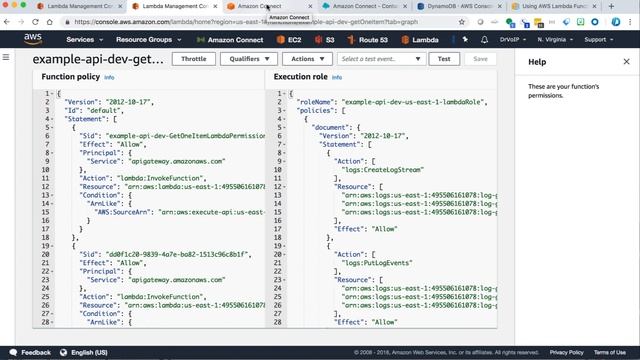Click the blue tag extension icon
Screen dimensions: 640x360
pyautogui.click(x=566, y=22)
